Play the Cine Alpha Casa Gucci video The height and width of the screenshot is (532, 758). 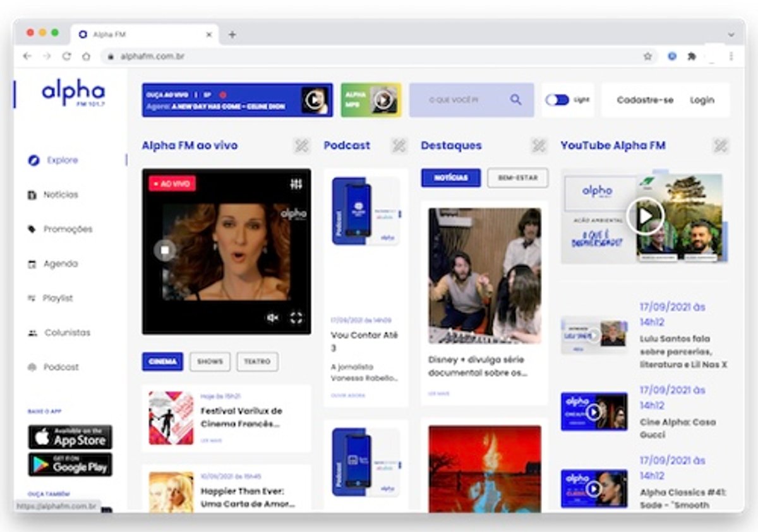coord(593,413)
